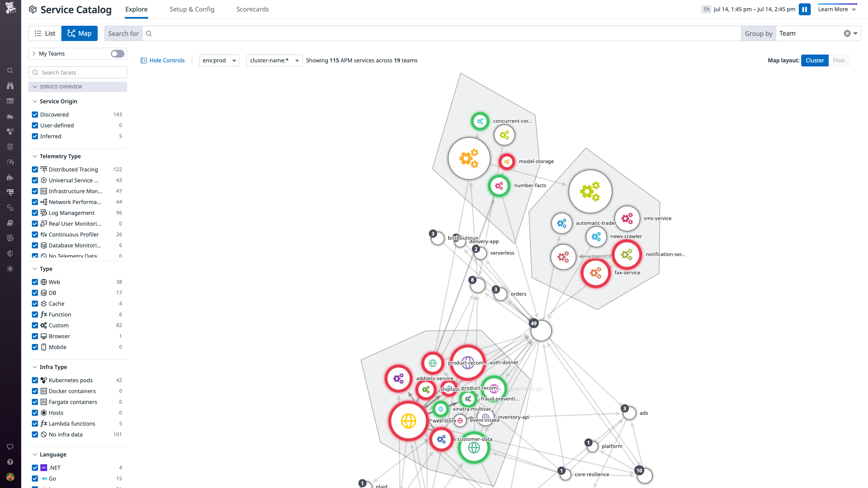Select the Integrations puzzle-piece icon
Viewport: 868px width, 488px height.
tap(10, 177)
